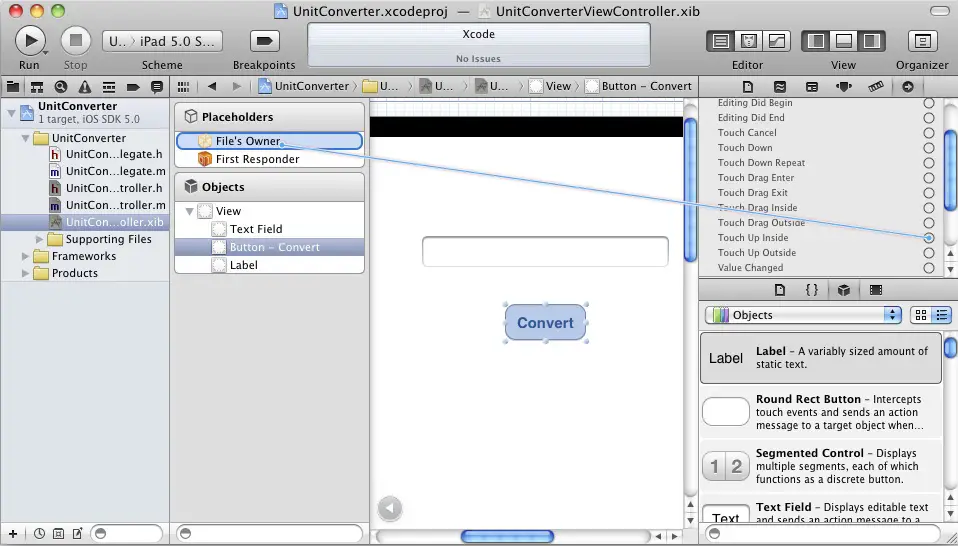Show the Code Snippet library

coord(812,290)
